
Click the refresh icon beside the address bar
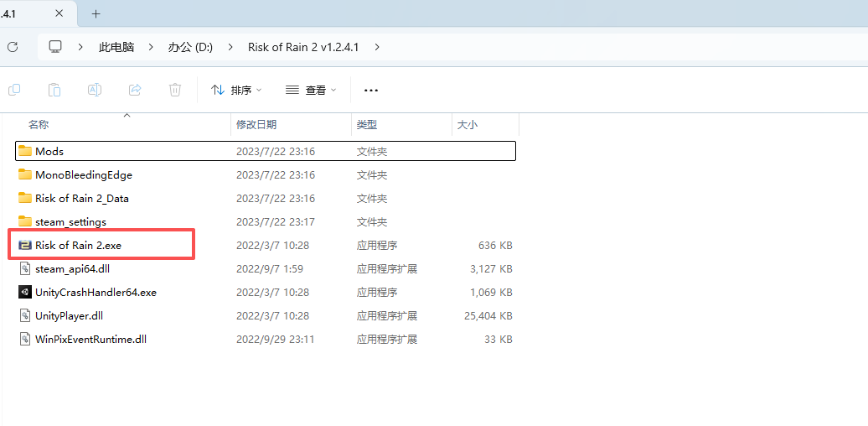tap(12, 47)
